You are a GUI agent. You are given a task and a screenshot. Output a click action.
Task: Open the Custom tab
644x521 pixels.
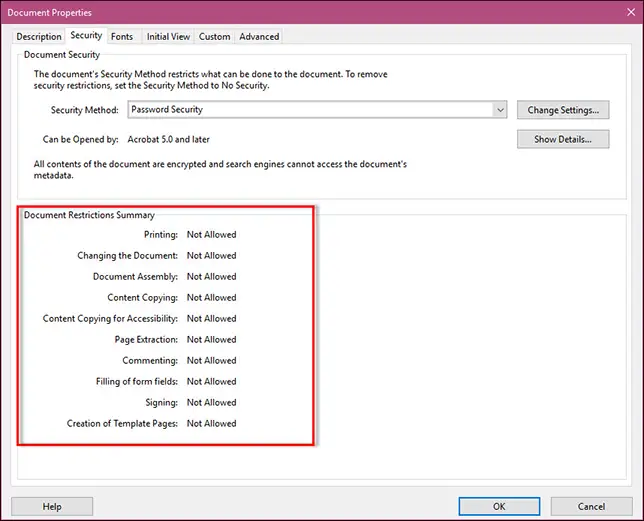[214, 37]
